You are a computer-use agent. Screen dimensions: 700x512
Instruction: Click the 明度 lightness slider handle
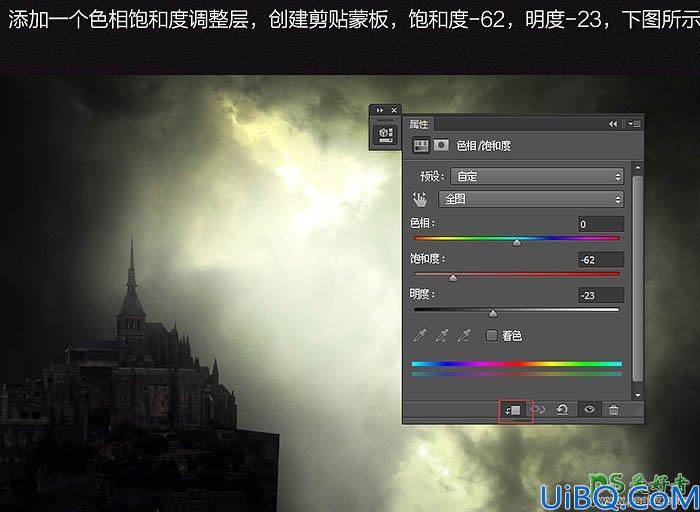pyautogui.click(x=493, y=314)
